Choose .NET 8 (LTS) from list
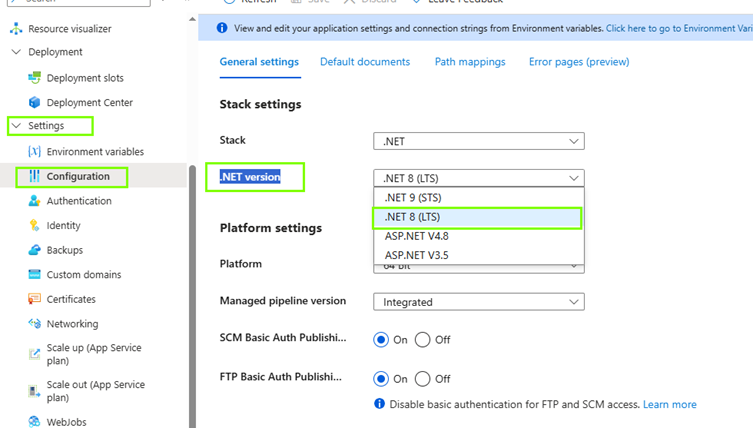Screen dimensions: 753x428 click(x=479, y=217)
